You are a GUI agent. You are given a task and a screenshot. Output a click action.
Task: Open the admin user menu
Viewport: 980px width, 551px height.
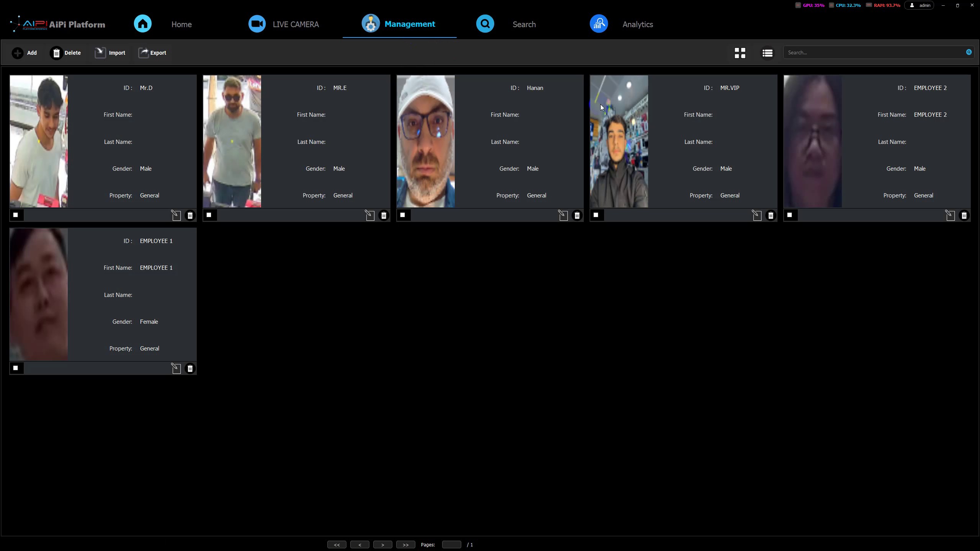919,5
